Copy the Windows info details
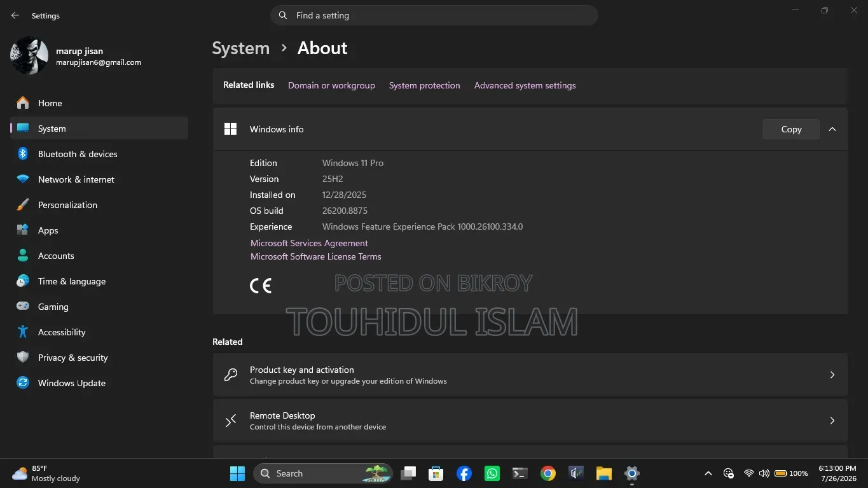Image resolution: width=868 pixels, height=488 pixels. 791,129
